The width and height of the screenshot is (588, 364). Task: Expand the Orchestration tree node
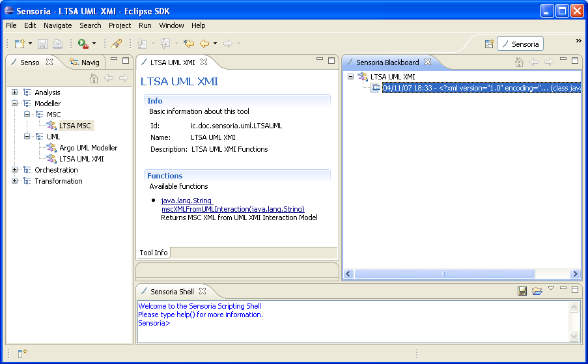(x=14, y=170)
